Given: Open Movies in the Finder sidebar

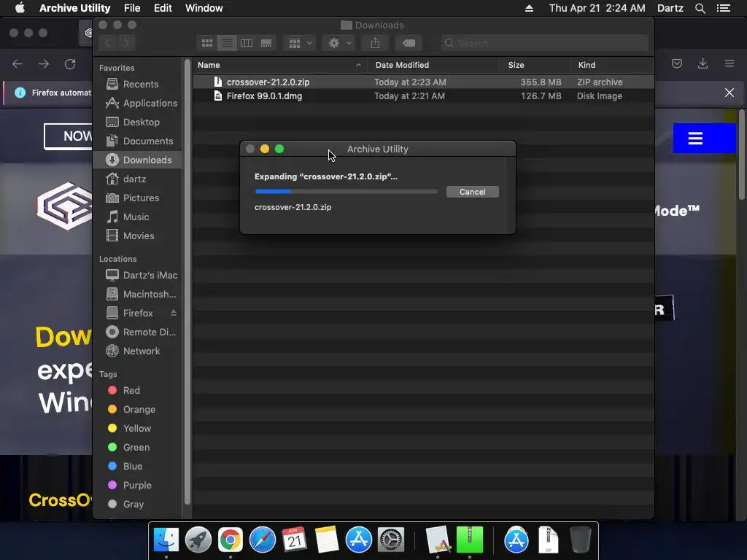Looking at the screenshot, I should click(137, 236).
